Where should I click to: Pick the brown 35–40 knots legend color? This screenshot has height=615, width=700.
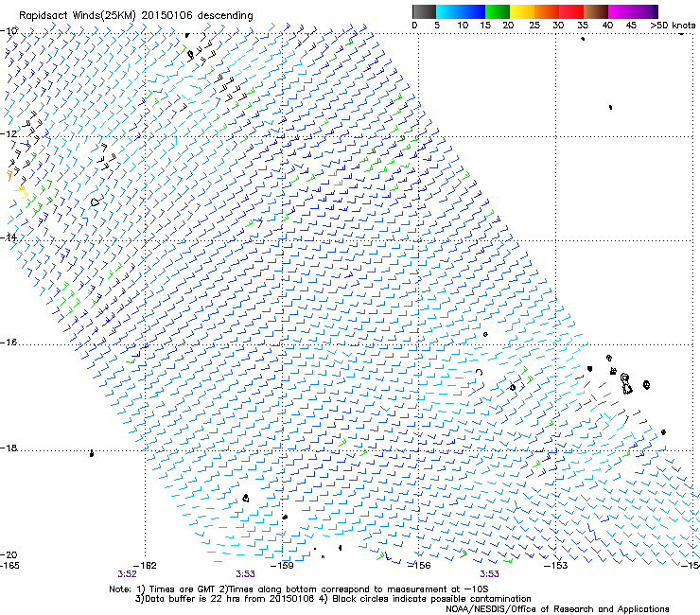[596, 11]
